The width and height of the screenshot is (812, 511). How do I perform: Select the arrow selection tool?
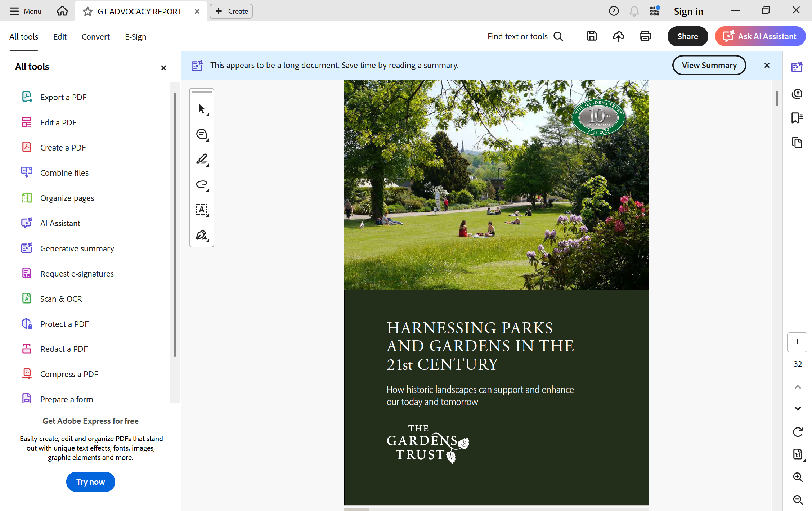pos(202,109)
